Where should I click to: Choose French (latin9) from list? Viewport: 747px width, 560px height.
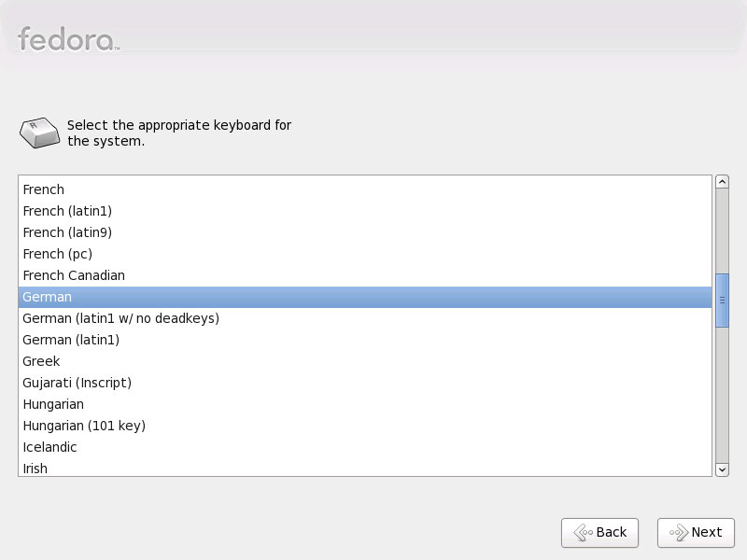tap(365, 232)
